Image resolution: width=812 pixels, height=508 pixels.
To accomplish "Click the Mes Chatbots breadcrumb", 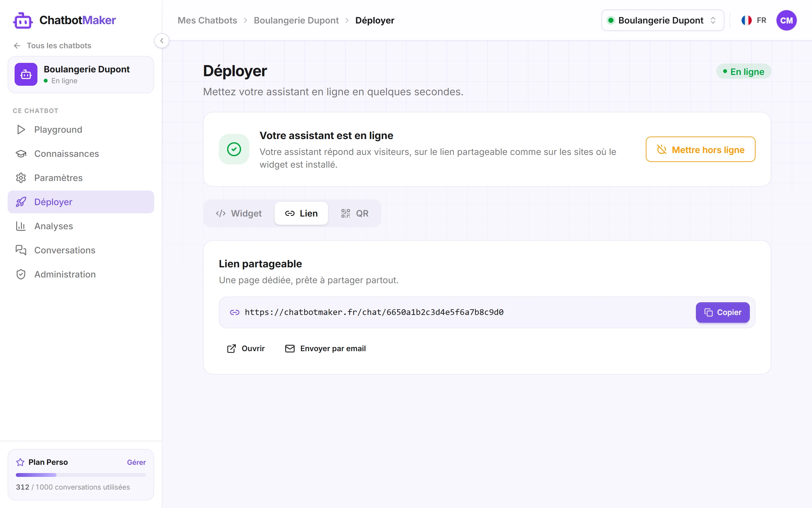I will pyautogui.click(x=207, y=21).
